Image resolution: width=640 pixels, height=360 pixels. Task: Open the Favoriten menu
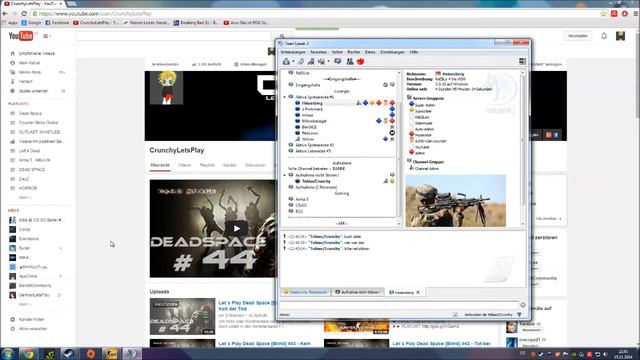[x=318, y=52]
